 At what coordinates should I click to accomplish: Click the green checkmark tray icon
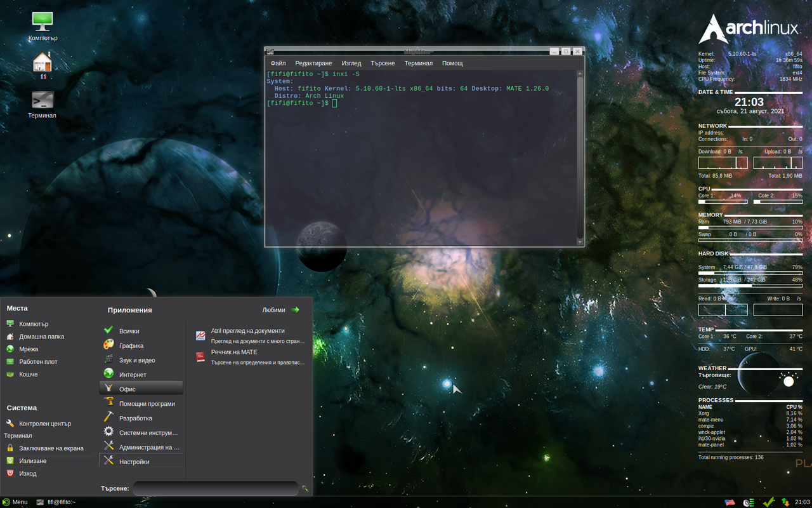coord(768,502)
